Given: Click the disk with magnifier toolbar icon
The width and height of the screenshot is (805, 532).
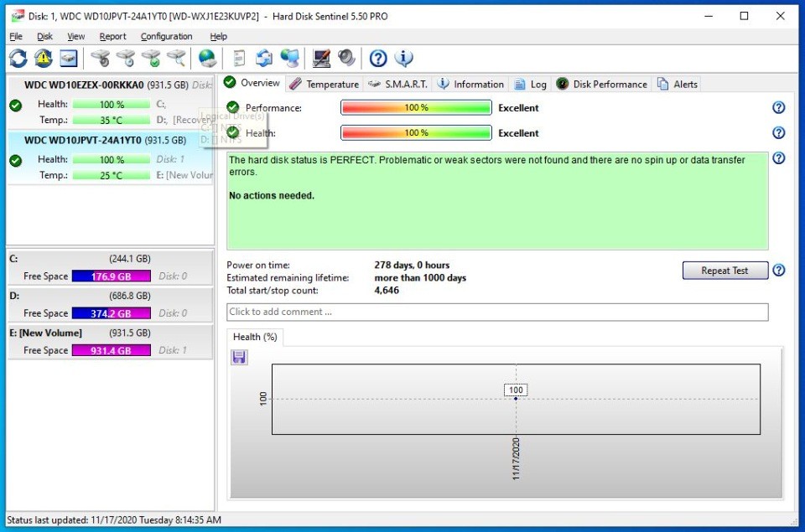Looking at the screenshot, I should tap(176, 59).
